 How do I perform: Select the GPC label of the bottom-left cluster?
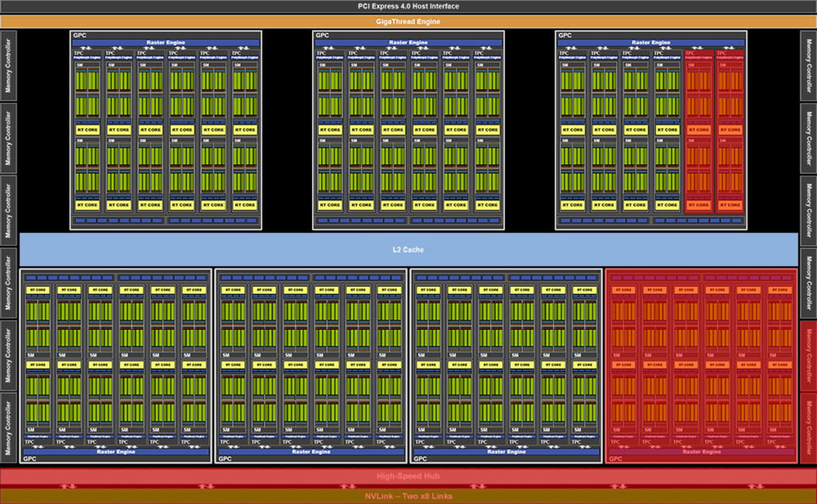(30, 459)
